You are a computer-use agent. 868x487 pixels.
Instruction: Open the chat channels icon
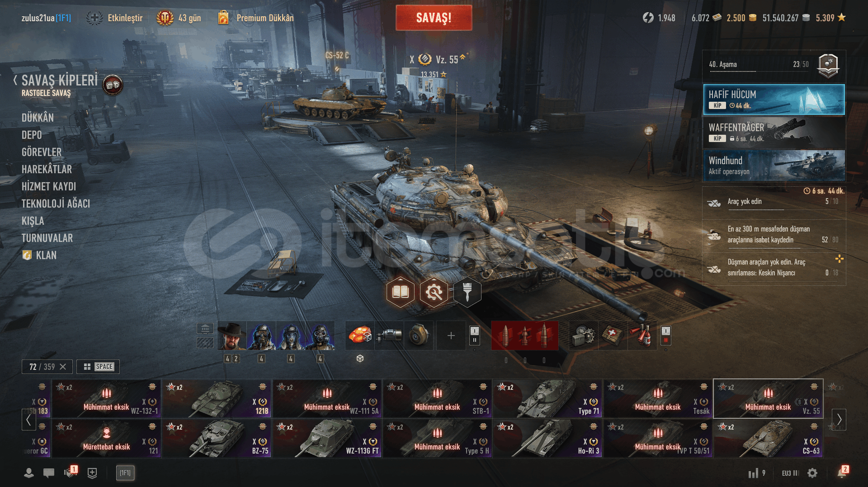(x=49, y=473)
